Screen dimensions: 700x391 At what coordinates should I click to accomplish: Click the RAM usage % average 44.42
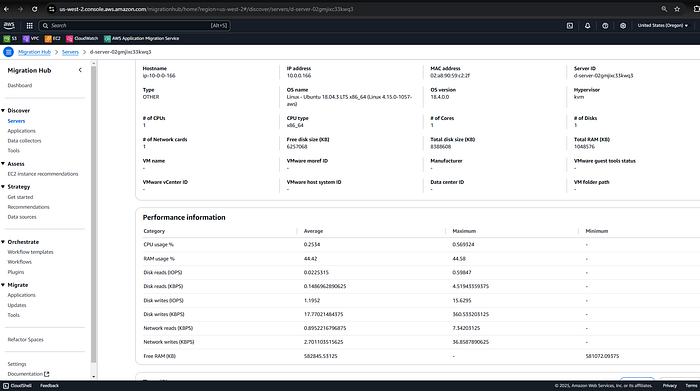coord(310,259)
